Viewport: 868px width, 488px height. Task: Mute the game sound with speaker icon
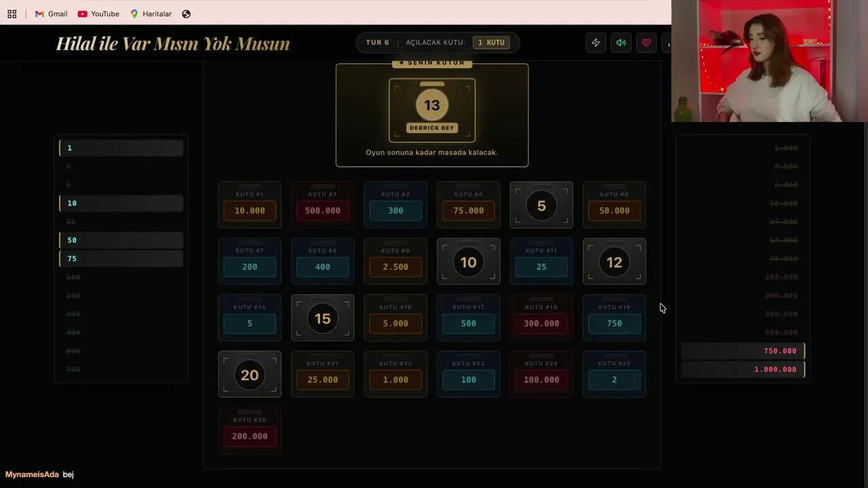click(620, 43)
